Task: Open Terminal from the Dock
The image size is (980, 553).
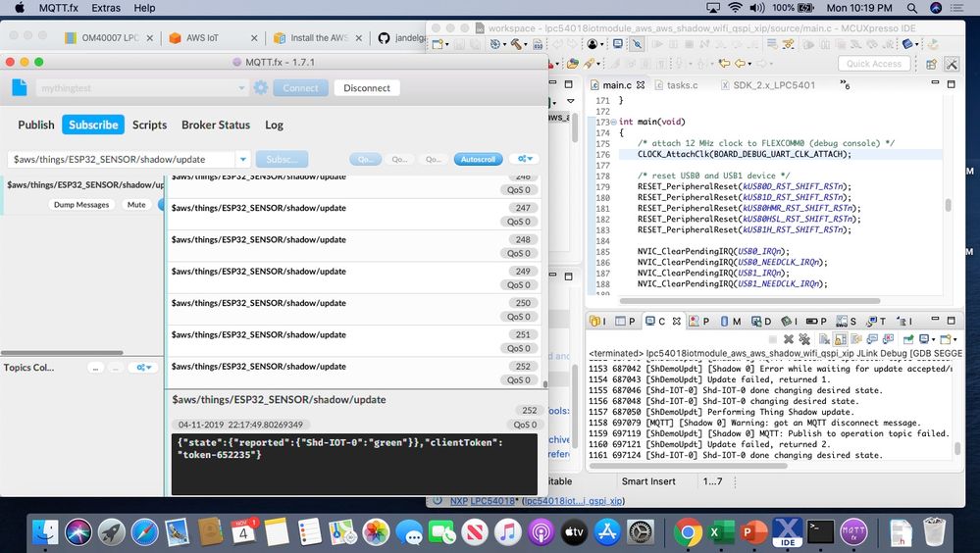Action: (820, 533)
